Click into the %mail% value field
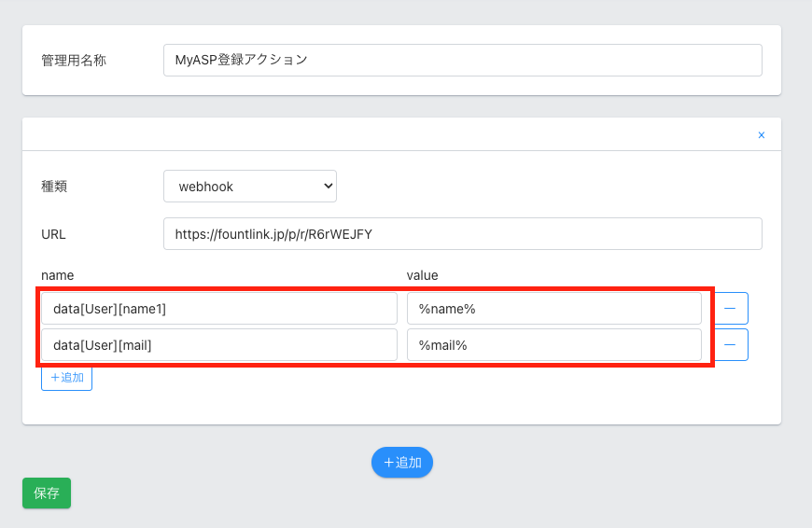This screenshot has height=528, width=812. (553, 345)
